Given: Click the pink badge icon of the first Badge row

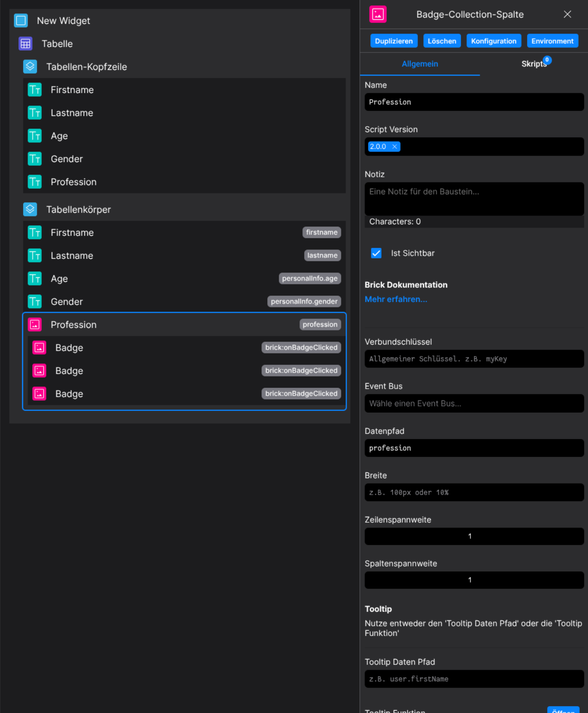Looking at the screenshot, I should (x=39, y=348).
